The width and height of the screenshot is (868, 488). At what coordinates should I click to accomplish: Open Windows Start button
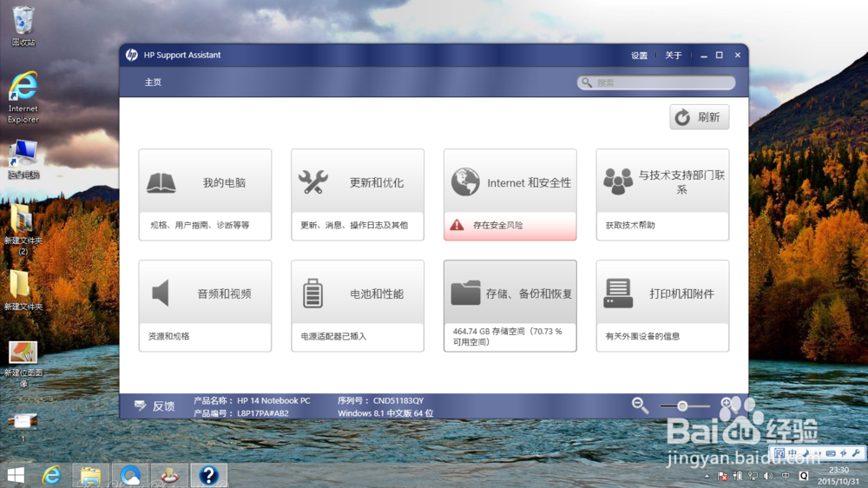16,475
